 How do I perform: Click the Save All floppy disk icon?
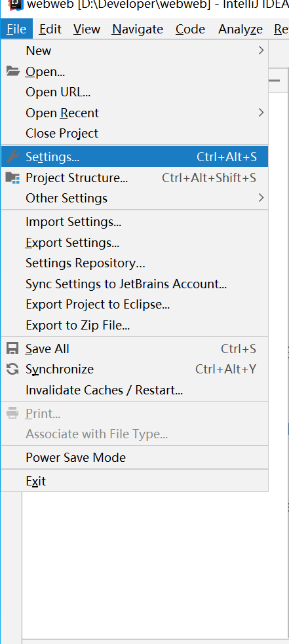coord(12,349)
